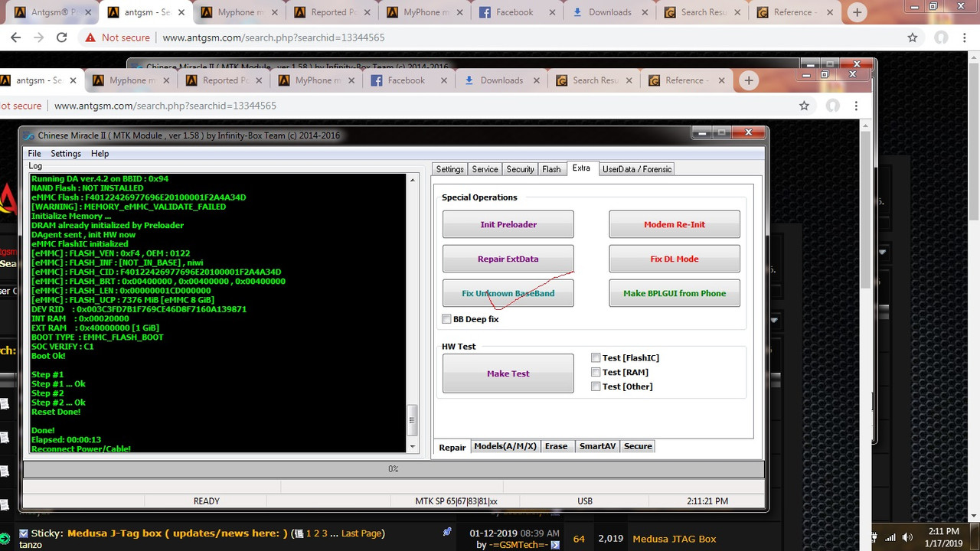This screenshot has width=980, height=551.
Task: Switch to the Settings tab beside Service
Action: tap(450, 169)
